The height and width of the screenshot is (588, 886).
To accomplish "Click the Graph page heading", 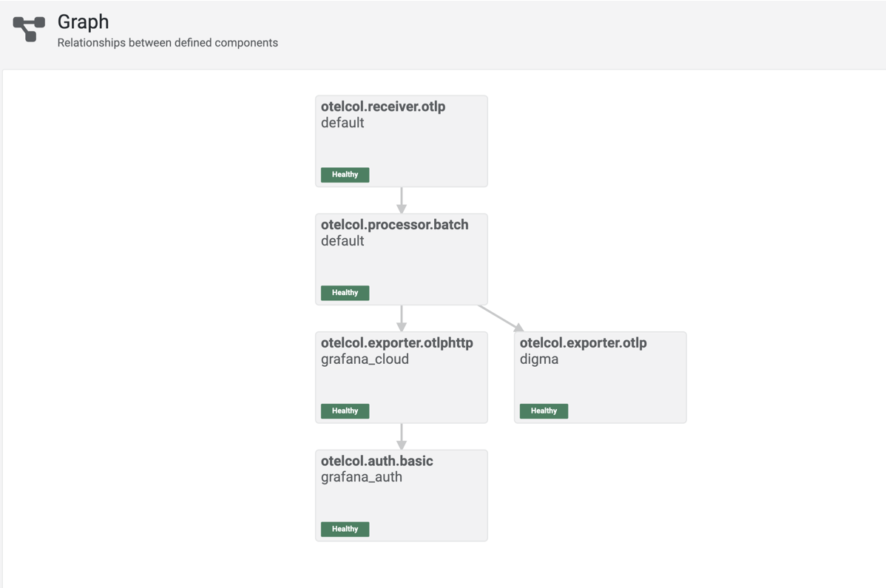I will [83, 22].
